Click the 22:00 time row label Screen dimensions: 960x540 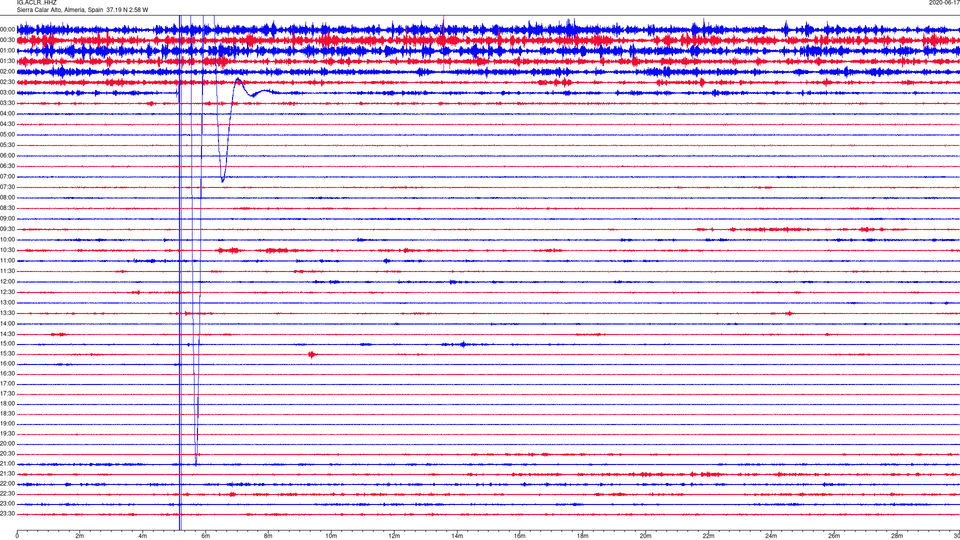[x=7, y=484]
